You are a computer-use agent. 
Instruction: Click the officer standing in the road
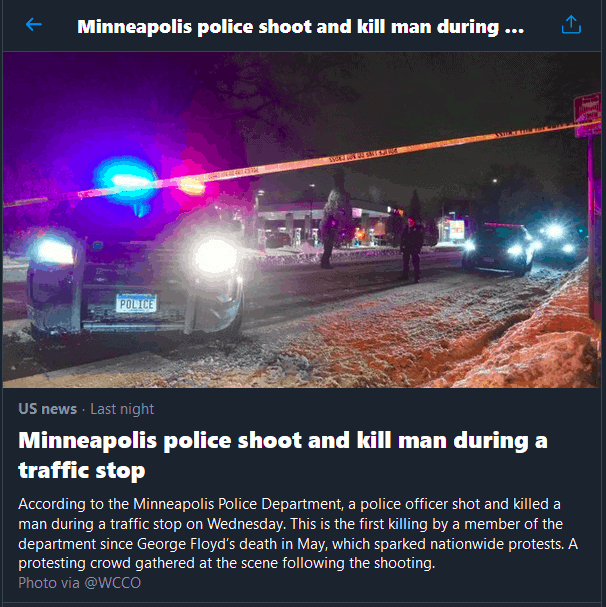(411, 250)
